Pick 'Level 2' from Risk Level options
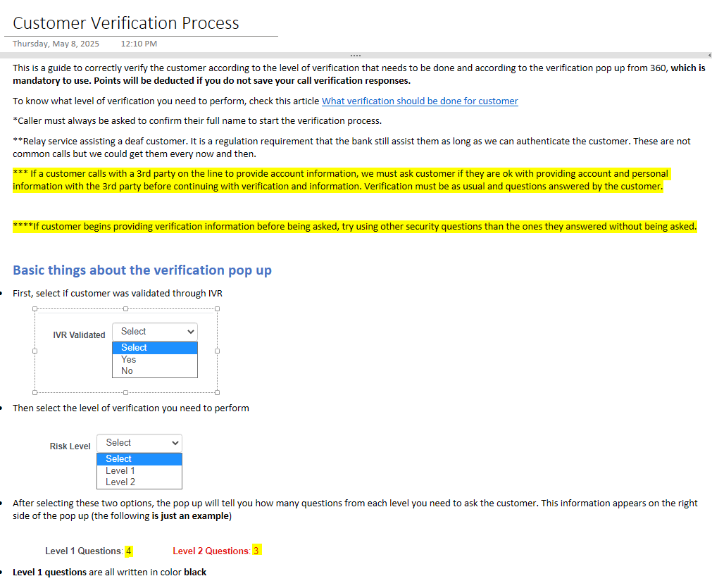712x588 pixels. tap(120, 482)
